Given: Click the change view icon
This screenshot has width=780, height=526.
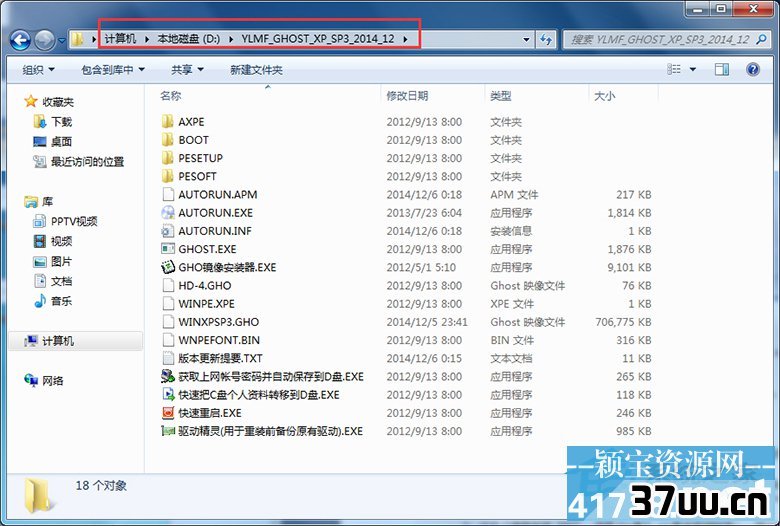Looking at the screenshot, I should click(674, 69).
